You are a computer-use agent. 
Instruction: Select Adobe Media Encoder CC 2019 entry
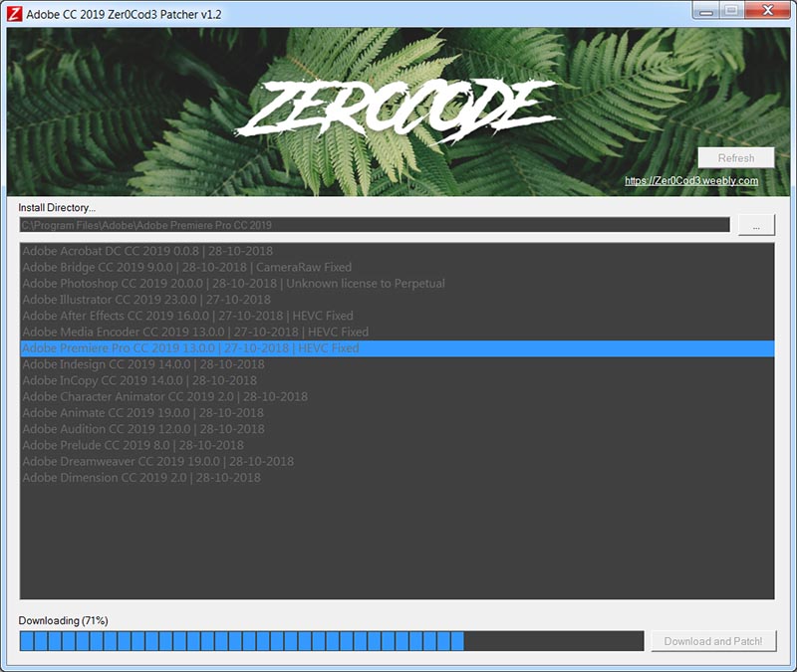(397, 333)
